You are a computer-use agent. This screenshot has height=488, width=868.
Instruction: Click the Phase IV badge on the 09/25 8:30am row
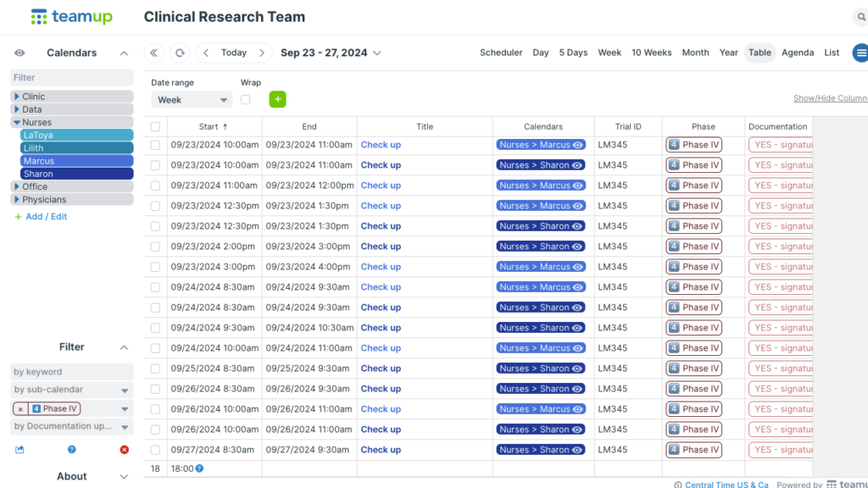(694, 369)
